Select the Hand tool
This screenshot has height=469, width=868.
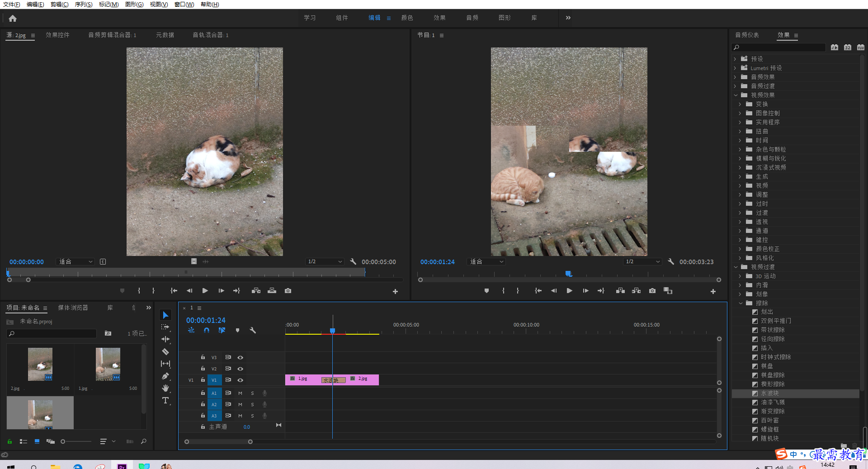[165, 388]
